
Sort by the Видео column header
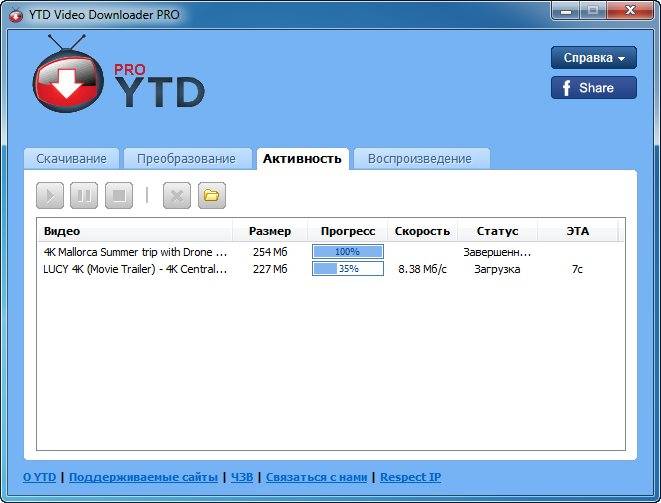pos(135,231)
